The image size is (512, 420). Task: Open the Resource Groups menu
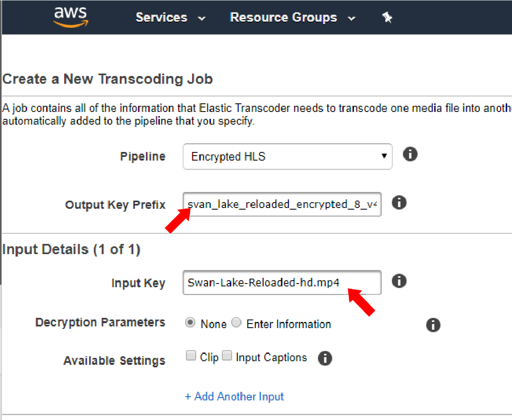(x=284, y=17)
